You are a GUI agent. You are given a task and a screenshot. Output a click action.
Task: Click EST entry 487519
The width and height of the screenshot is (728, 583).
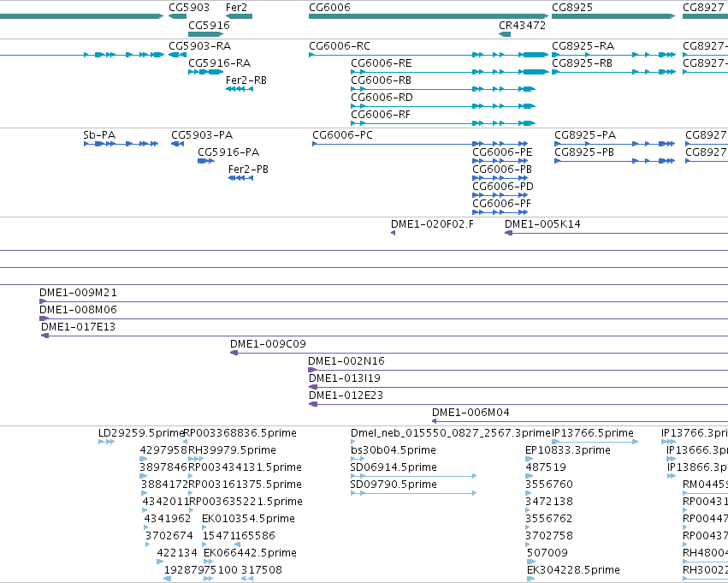point(546,467)
